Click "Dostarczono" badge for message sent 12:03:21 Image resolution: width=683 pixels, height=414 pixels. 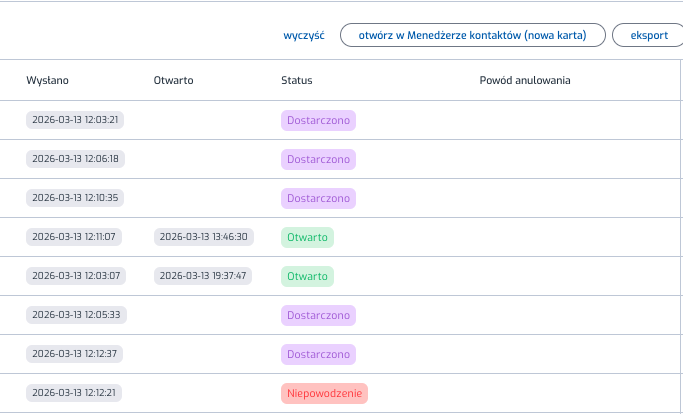coord(318,120)
